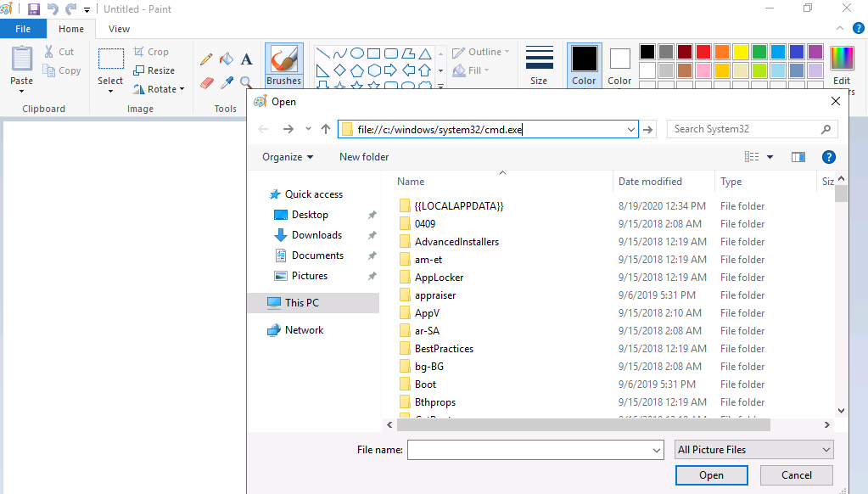Open the Organize menu

pyautogui.click(x=288, y=157)
